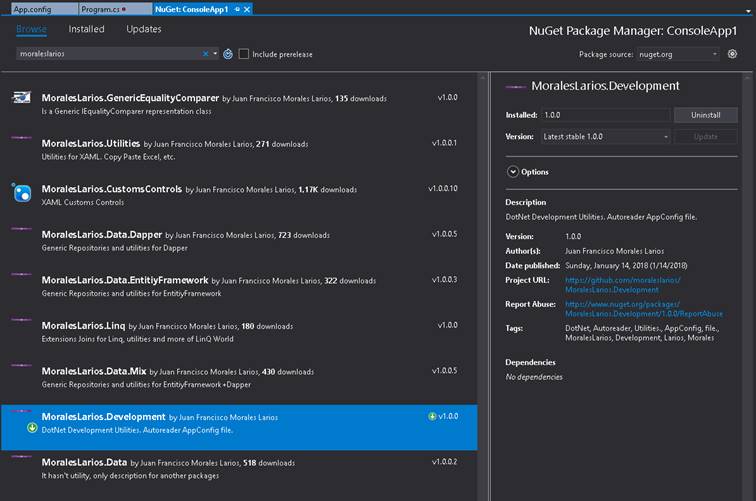Image resolution: width=756 pixels, height=501 pixels.
Task: Click the refresh icon beside the search box
Action: pos(228,54)
